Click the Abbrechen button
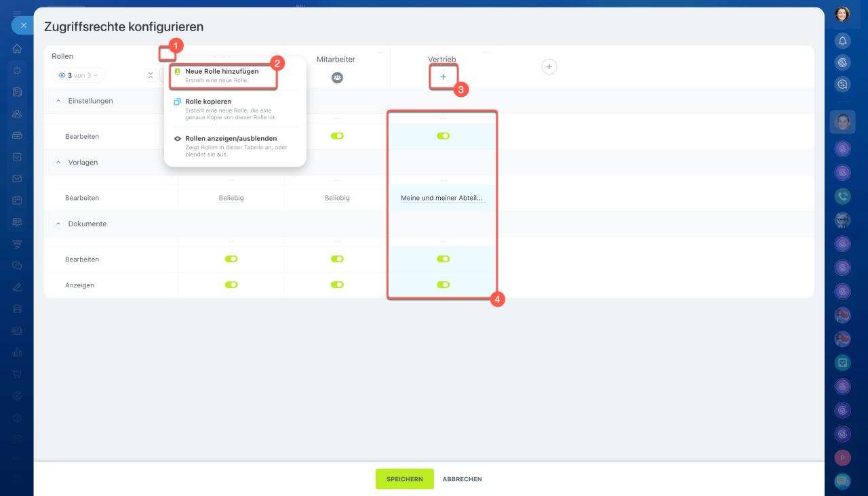The image size is (868, 496). pos(462,479)
